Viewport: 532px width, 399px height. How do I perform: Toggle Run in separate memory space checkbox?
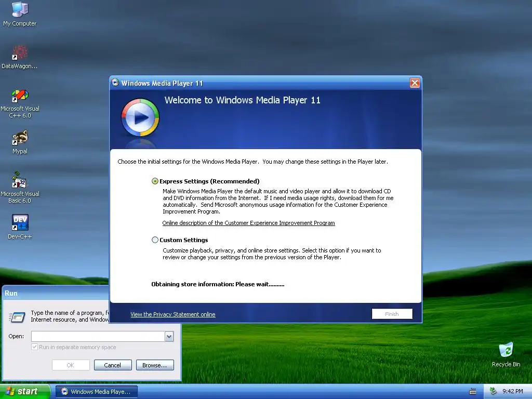[x=34, y=347]
